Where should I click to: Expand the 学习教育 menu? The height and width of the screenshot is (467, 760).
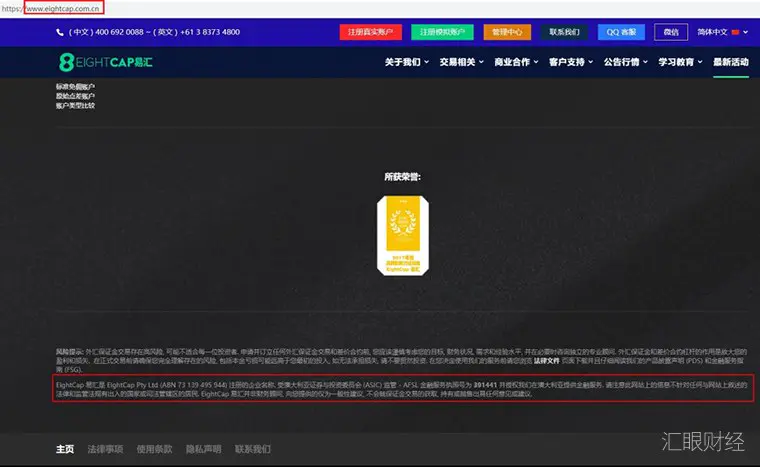click(681, 62)
